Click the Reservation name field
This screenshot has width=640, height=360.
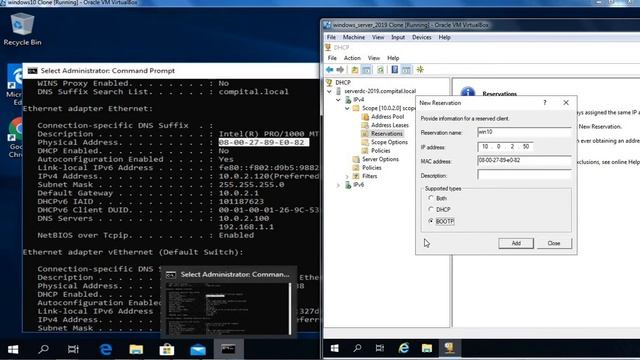(524, 132)
